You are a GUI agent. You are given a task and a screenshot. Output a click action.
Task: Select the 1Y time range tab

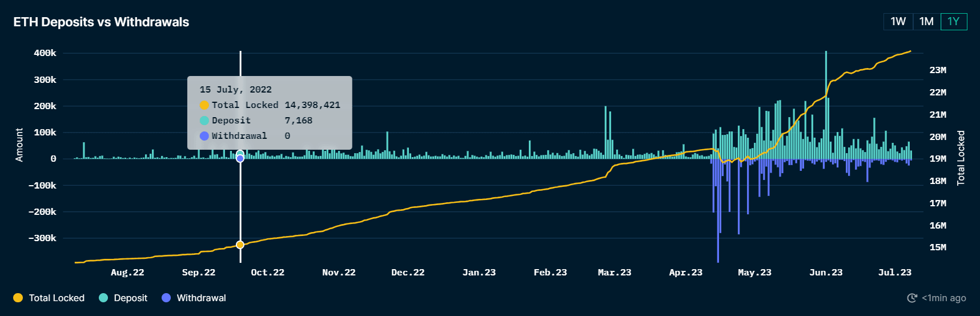point(954,22)
